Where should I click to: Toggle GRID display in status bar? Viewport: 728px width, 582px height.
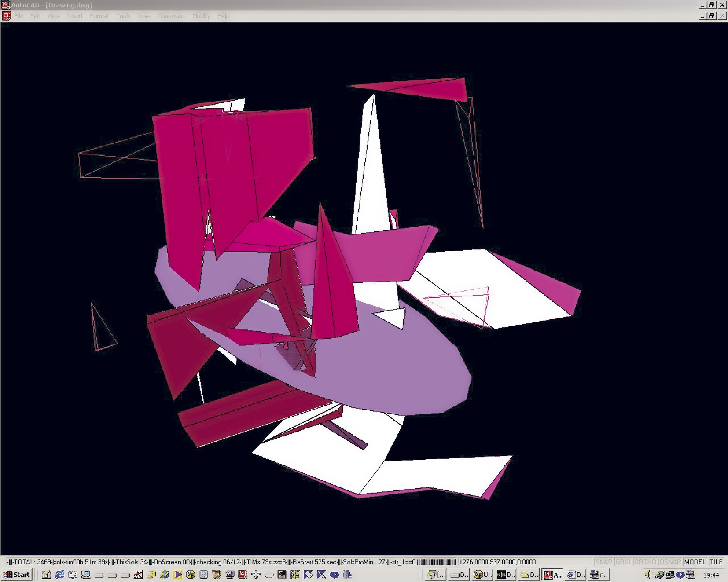(623, 562)
